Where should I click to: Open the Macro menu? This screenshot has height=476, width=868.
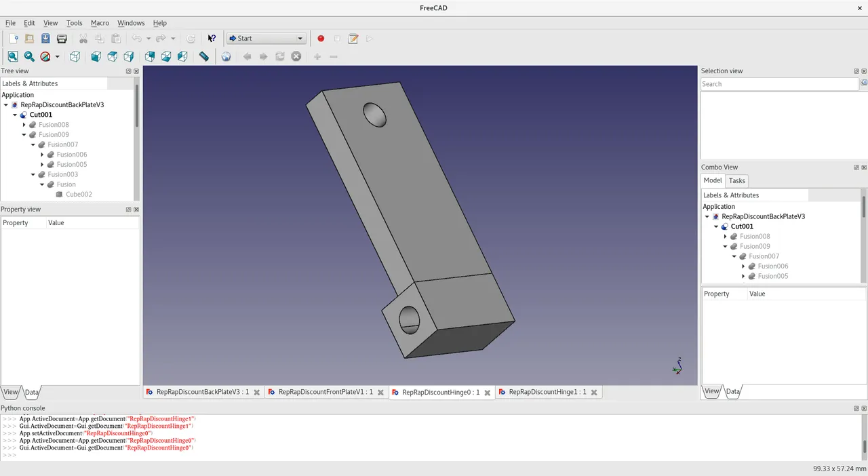pyautogui.click(x=100, y=23)
